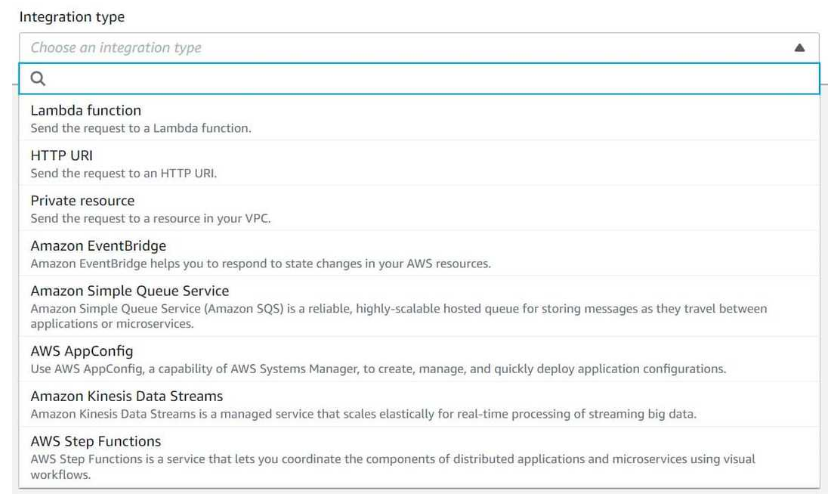Click the search magnifier icon
Screen dimensions: 832x499
(38, 79)
